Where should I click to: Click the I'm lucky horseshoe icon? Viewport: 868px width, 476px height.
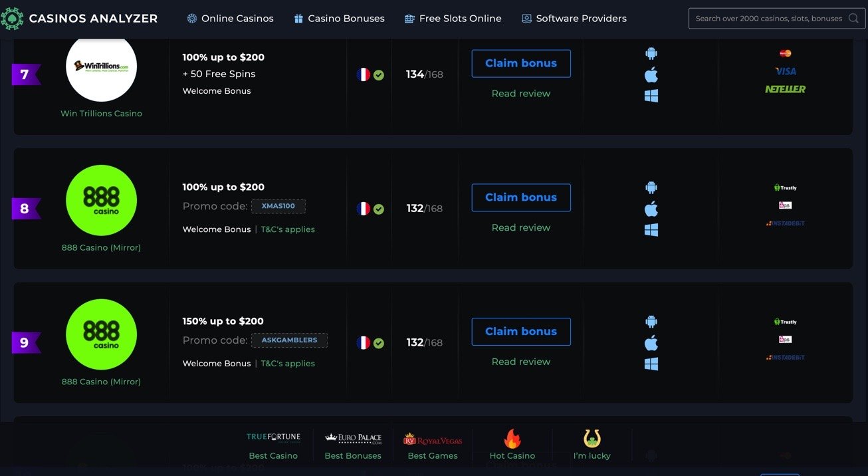click(592, 439)
